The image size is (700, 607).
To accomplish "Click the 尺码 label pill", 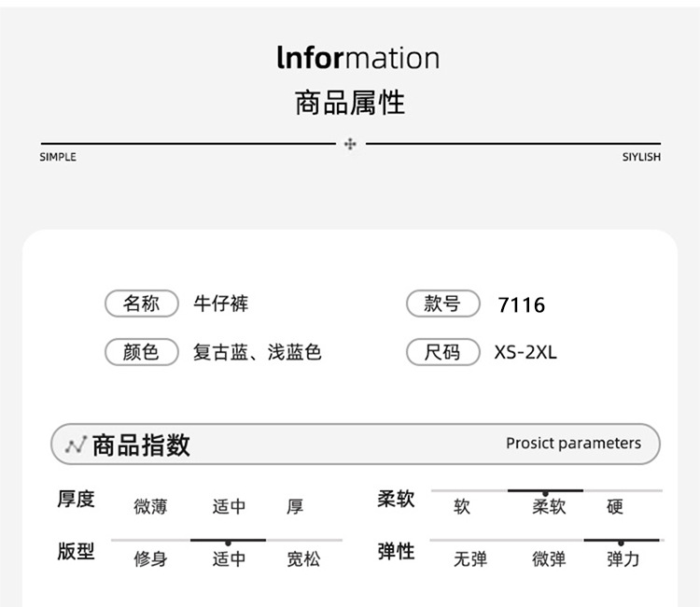I will coord(442,352).
